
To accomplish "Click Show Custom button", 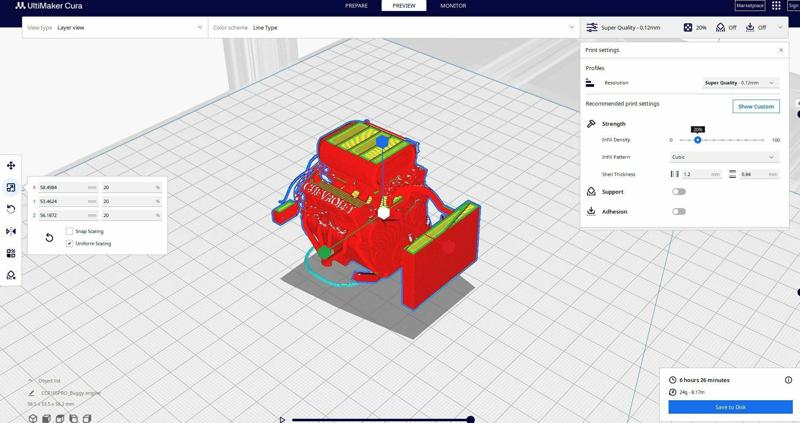I will pos(756,106).
